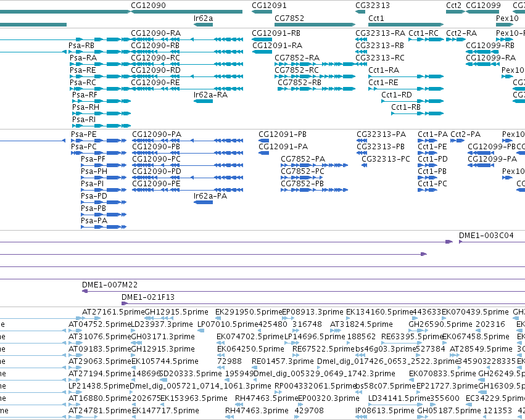
Task: Click the Cct1-PC protein label
Action: 432,184
